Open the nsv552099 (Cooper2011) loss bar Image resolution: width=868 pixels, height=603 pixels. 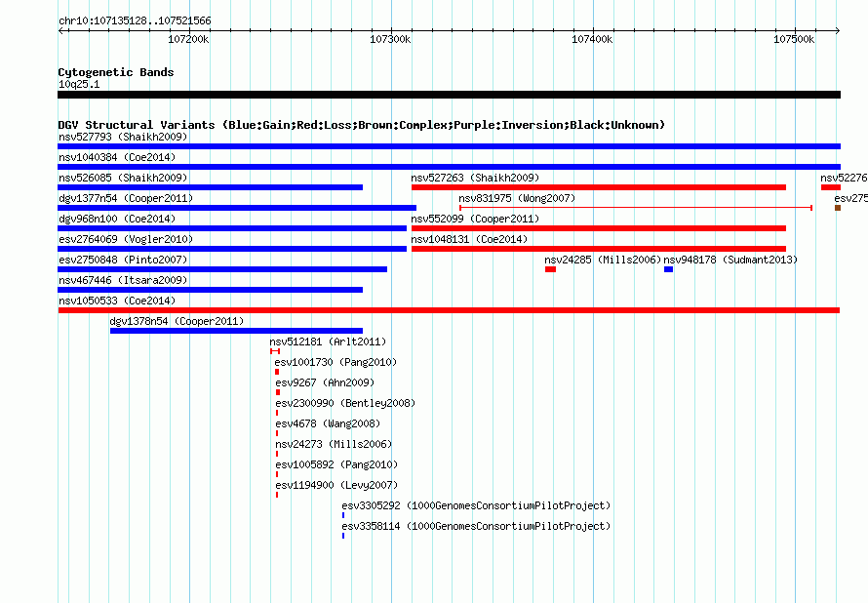click(x=599, y=228)
